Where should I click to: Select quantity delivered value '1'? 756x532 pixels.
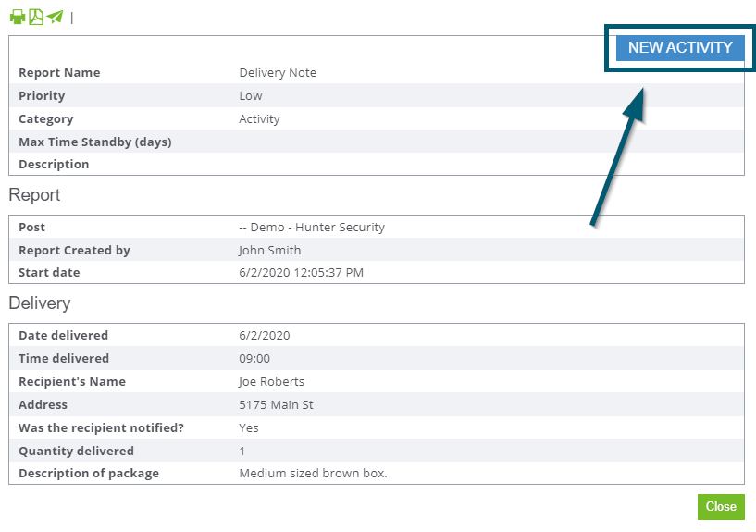click(x=242, y=452)
